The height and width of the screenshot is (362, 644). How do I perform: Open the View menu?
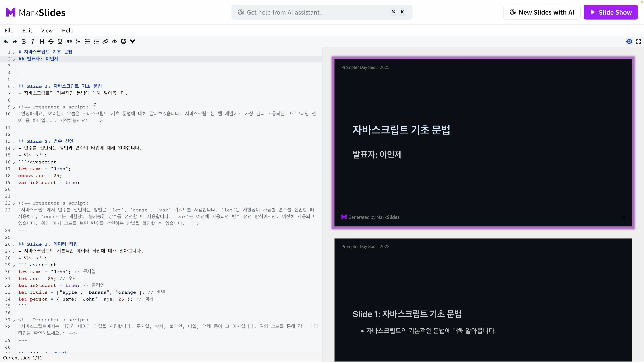pyautogui.click(x=47, y=30)
